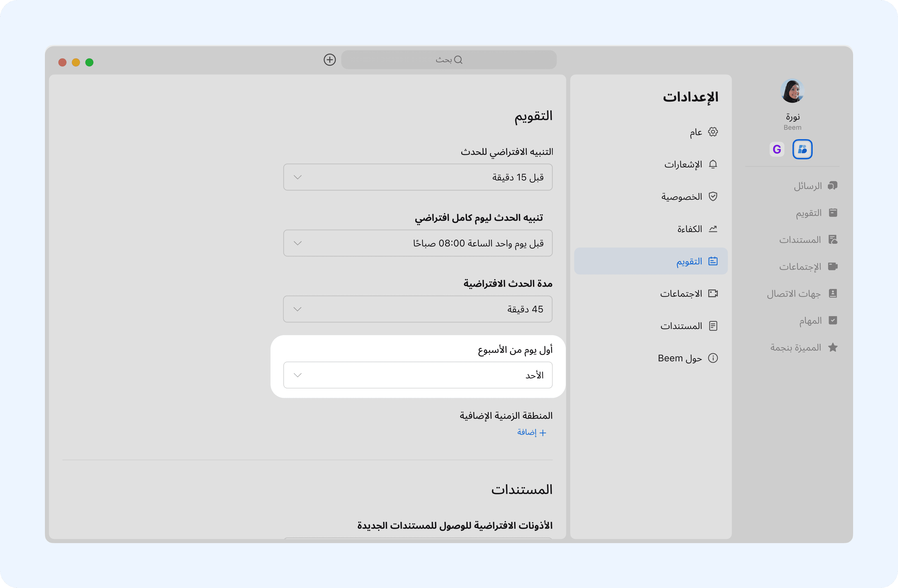Open the all-day event alert dropdown
The height and width of the screenshot is (588, 898).
418,243
